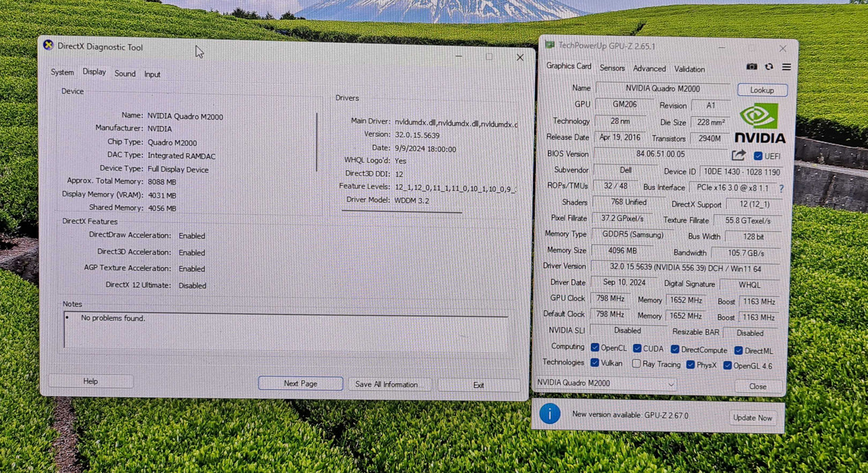Toggle the DirectML checkbox
This screenshot has width=868, height=473.
(738, 351)
